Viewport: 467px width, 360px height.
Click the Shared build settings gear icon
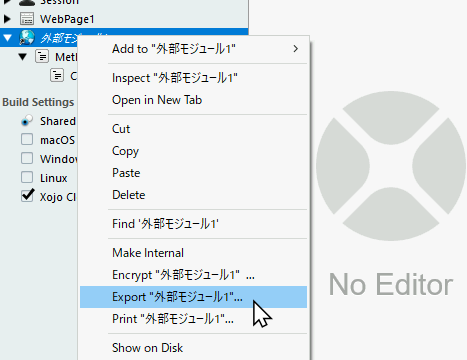(27, 121)
